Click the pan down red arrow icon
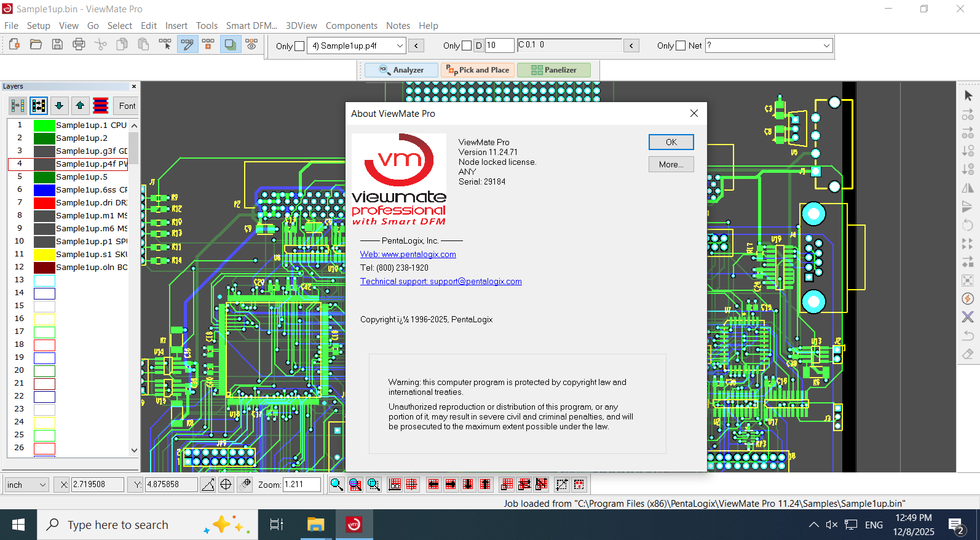980x540 pixels. coord(468,485)
